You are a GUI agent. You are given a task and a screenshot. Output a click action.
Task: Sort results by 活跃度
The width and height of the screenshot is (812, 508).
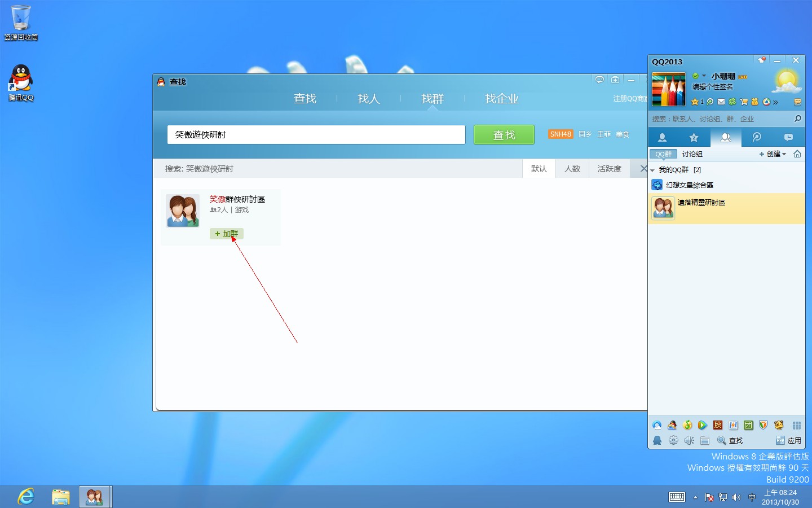(610, 169)
